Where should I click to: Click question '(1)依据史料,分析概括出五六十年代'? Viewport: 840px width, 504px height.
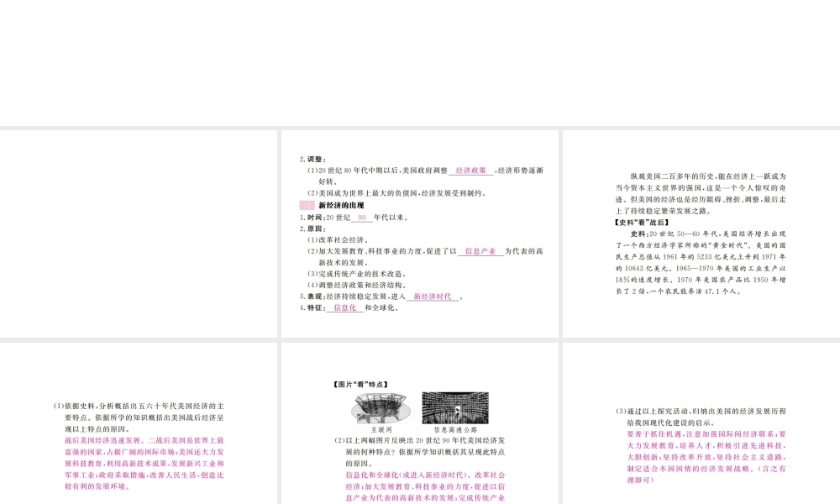[x=139, y=417]
